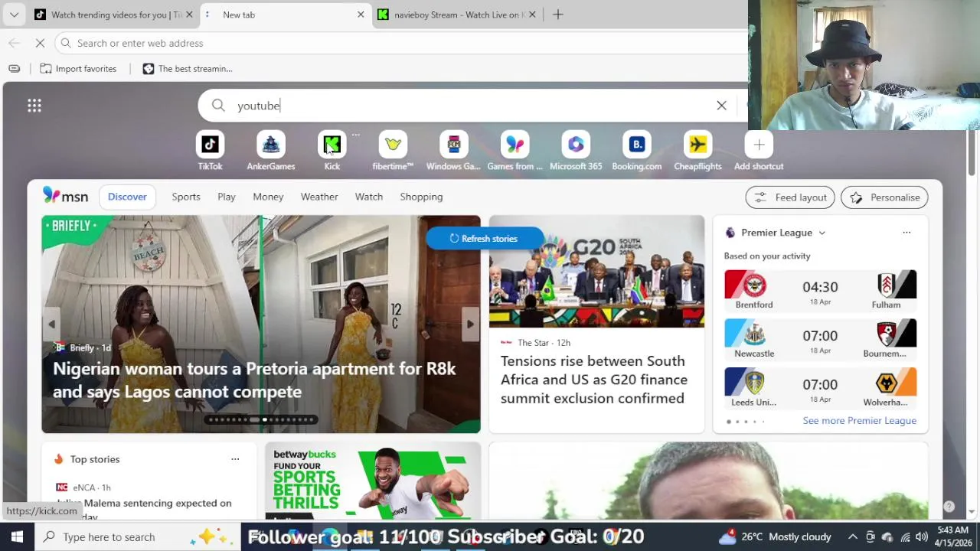
Task: Open the Booking.com shortcut tile
Action: 636,151
